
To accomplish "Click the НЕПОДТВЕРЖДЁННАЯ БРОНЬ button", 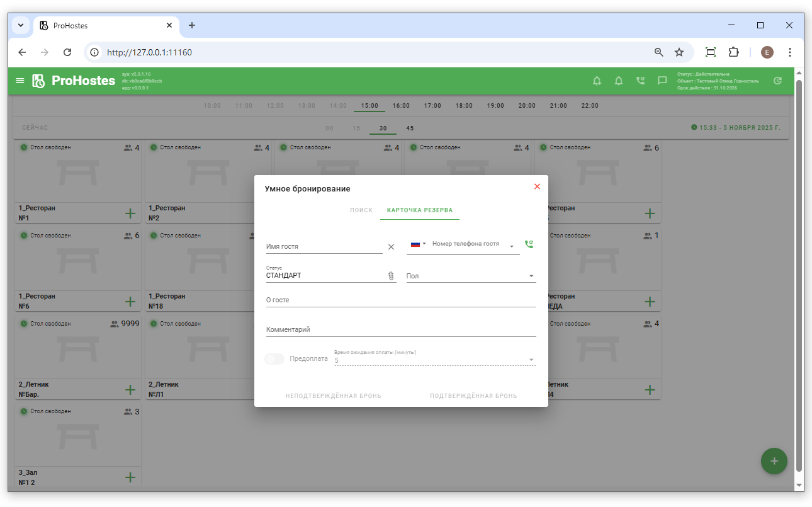I will pyautogui.click(x=333, y=396).
